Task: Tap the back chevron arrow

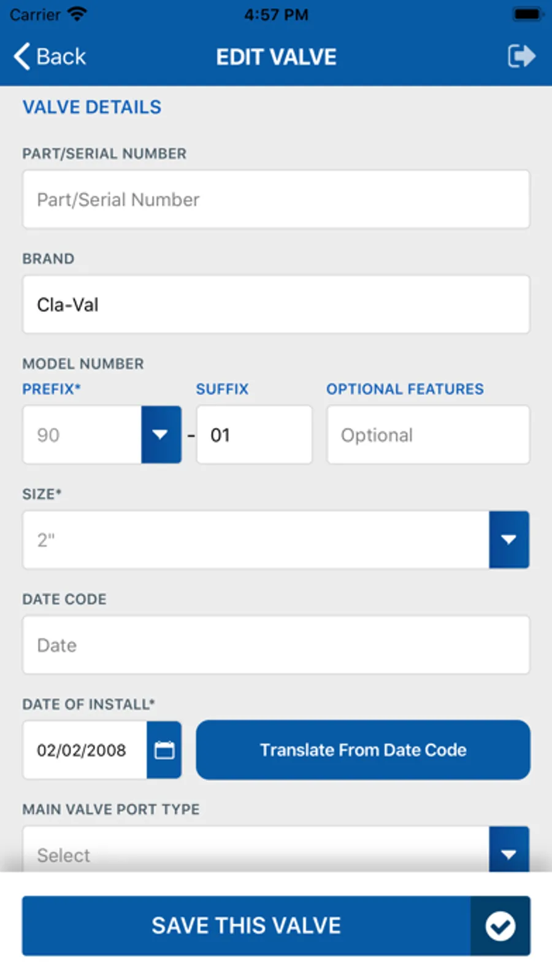Action: pyautogui.click(x=21, y=56)
